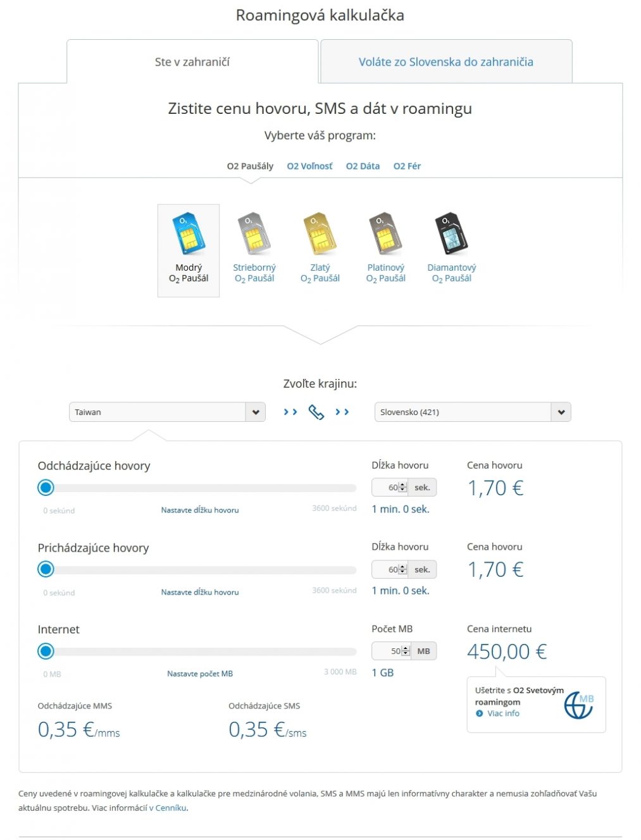This screenshot has height=840, width=641.
Task: Click the globe MB icon for Svetový roaming
Action: point(579,705)
